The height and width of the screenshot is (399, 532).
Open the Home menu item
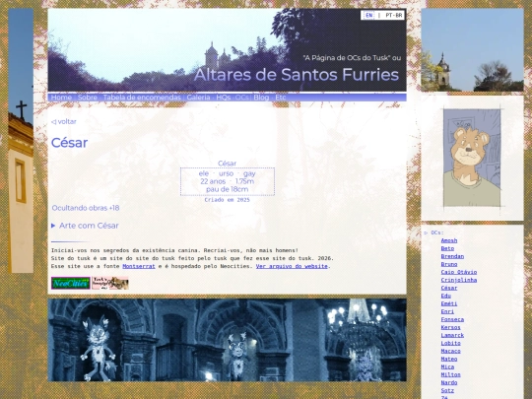(x=61, y=98)
